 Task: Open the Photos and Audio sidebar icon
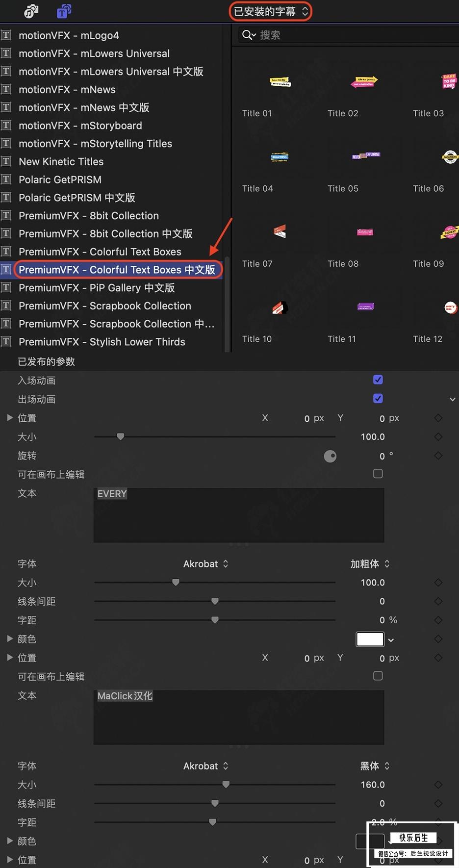(31, 11)
